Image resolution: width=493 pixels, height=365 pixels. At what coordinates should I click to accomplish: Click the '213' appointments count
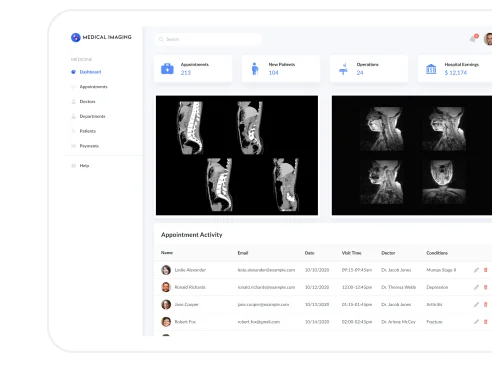pos(186,73)
